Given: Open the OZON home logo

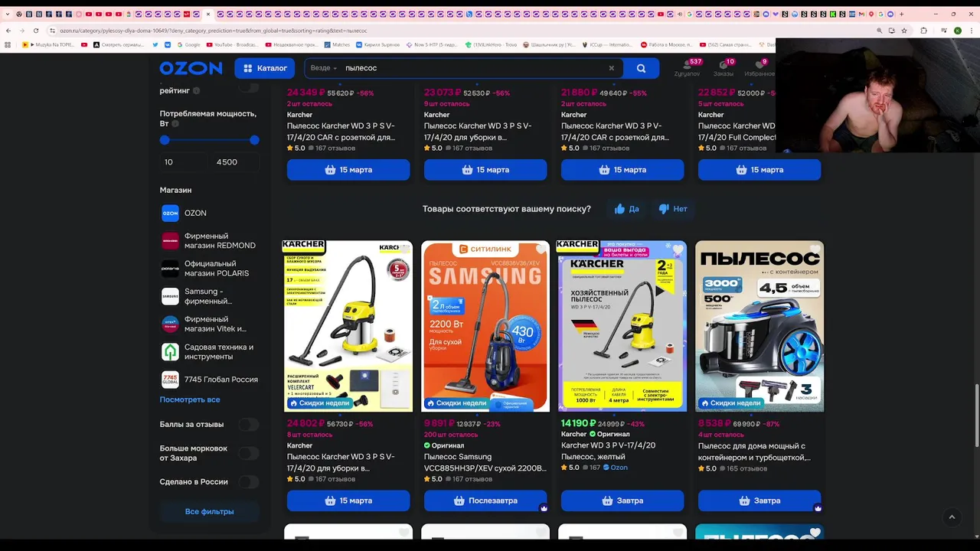Looking at the screenshot, I should point(191,68).
